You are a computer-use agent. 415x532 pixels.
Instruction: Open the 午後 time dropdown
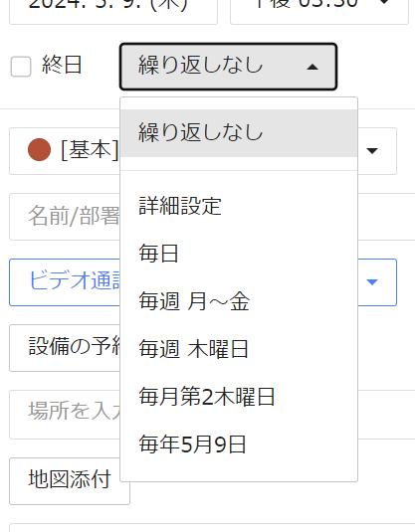(319, 10)
